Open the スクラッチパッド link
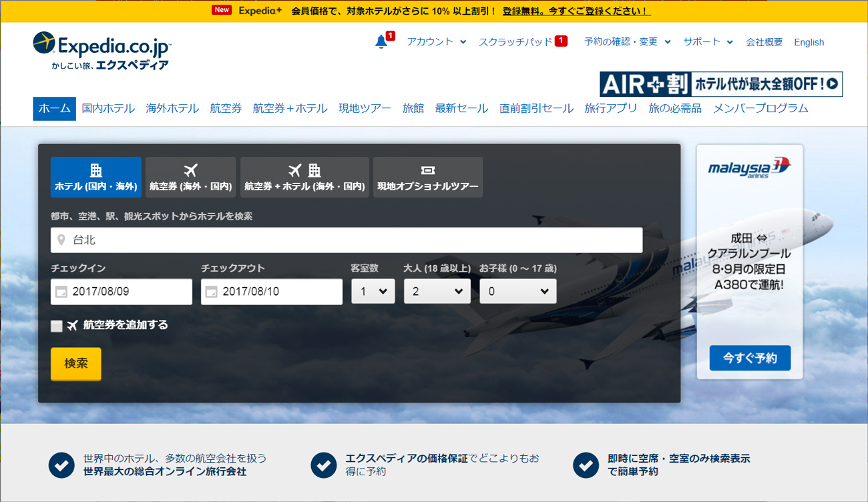868x502 pixels. coord(515,41)
